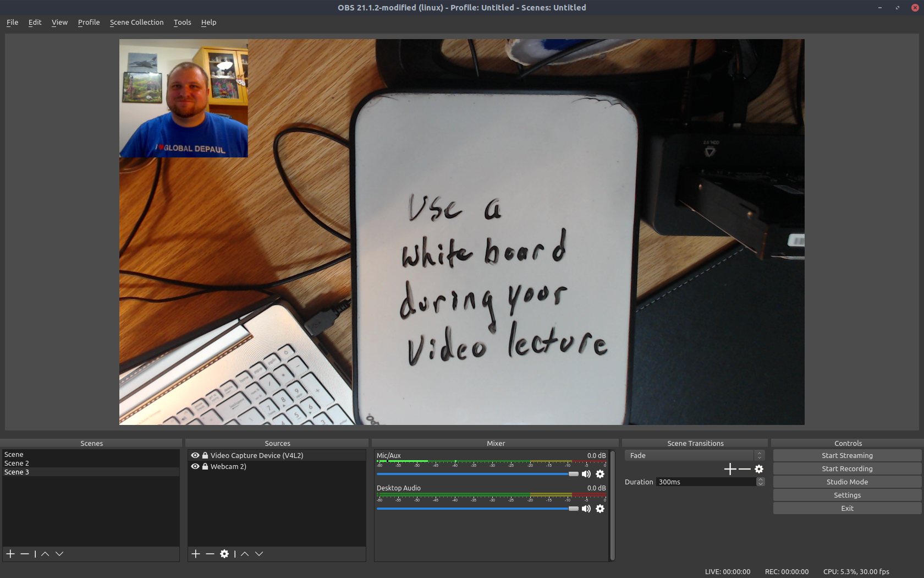This screenshot has width=924, height=578.
Task: Remove selected scene with minus icon
Action: (25, 554)
